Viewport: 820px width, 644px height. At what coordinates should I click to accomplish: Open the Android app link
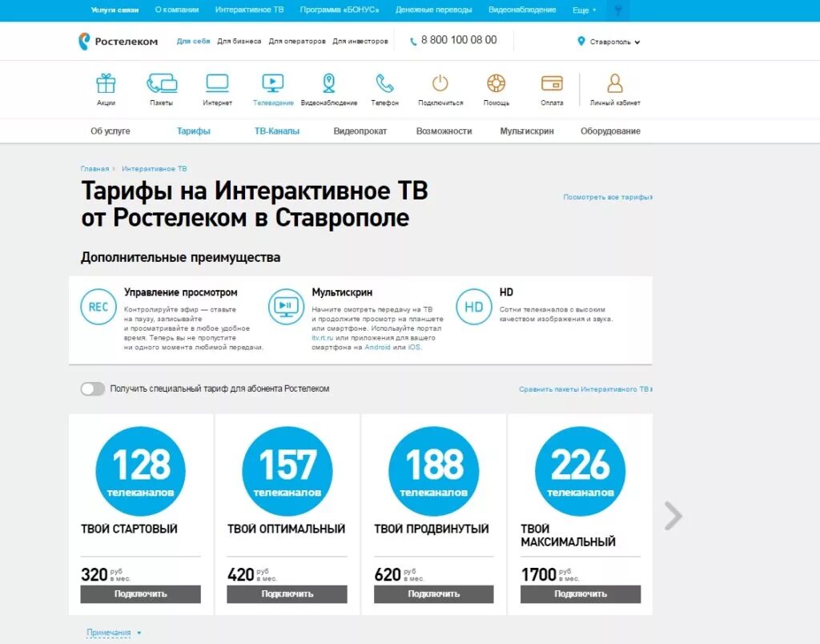377,348
